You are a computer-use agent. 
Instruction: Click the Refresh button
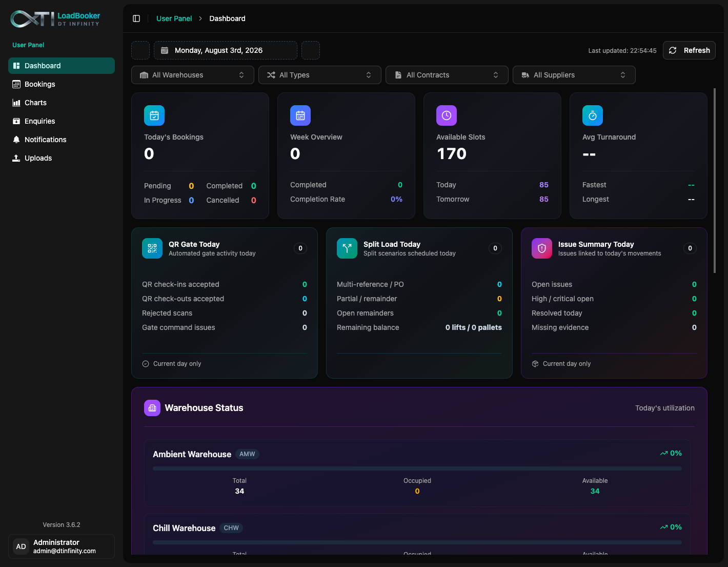tap(689, 50)
